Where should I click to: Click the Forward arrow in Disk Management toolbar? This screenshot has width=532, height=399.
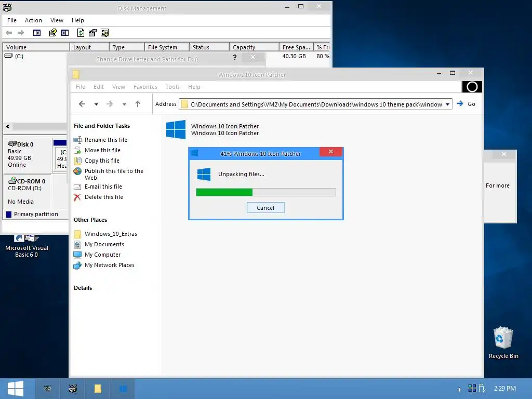(21, 33)
